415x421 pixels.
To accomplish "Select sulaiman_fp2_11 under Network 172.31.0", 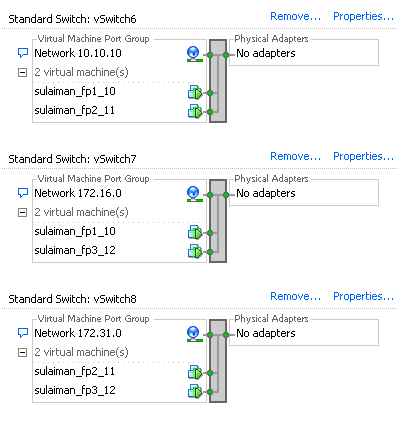I will tap(75, 371).
